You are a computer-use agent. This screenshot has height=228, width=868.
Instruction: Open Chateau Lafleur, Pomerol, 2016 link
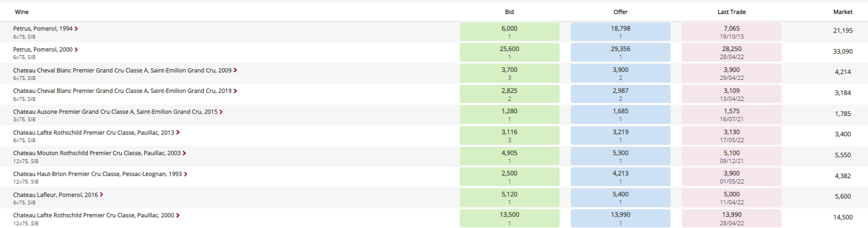tap(56, 195)
